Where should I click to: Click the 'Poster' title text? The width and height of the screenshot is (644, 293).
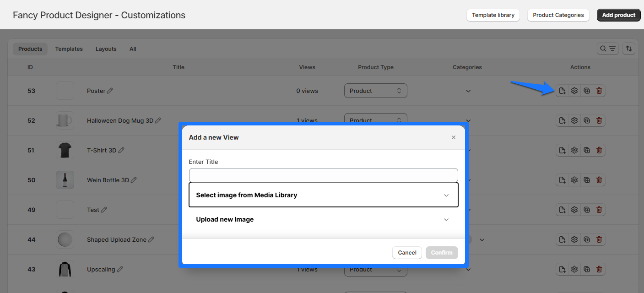click(x=96, y=91)
